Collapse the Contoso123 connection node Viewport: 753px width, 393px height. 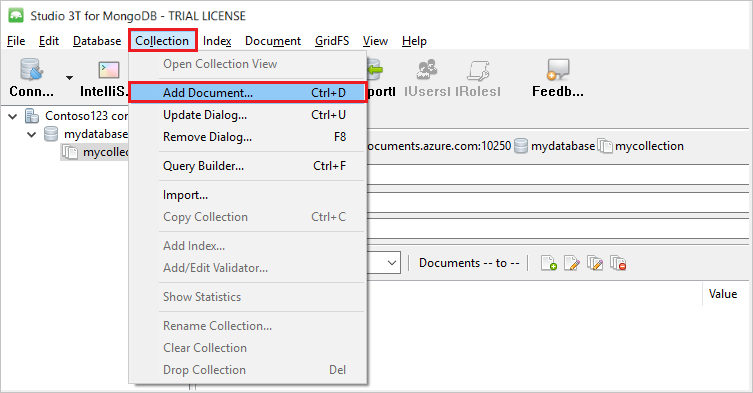(x=13, y=116)
